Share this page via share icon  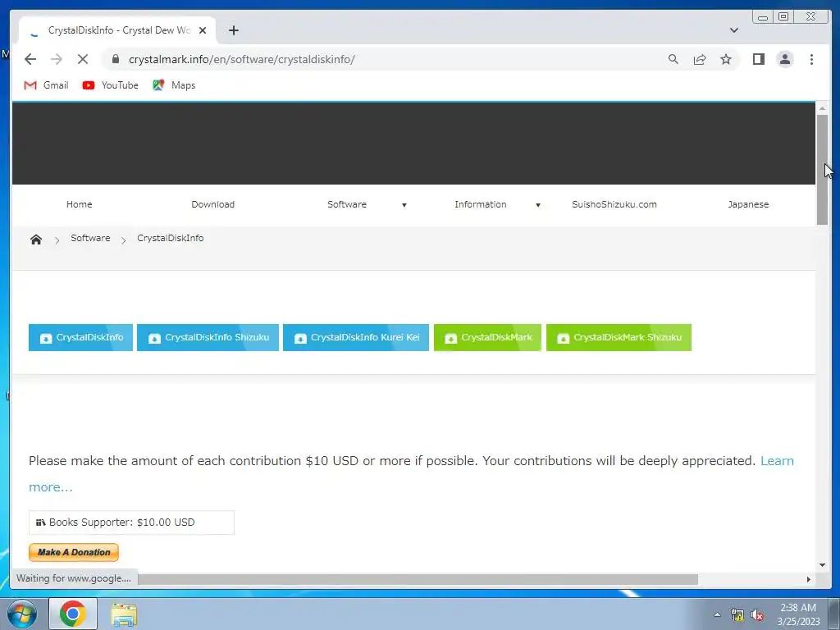[700, 59]
